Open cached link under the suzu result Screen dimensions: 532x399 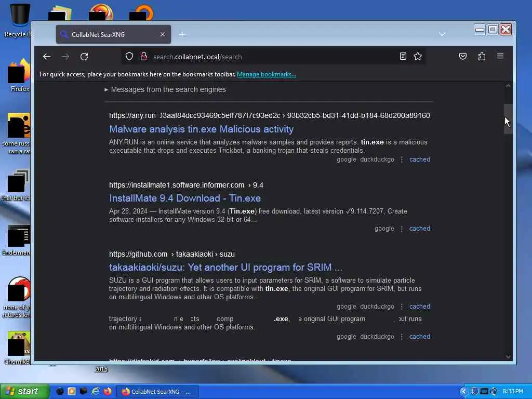point(420,307)
